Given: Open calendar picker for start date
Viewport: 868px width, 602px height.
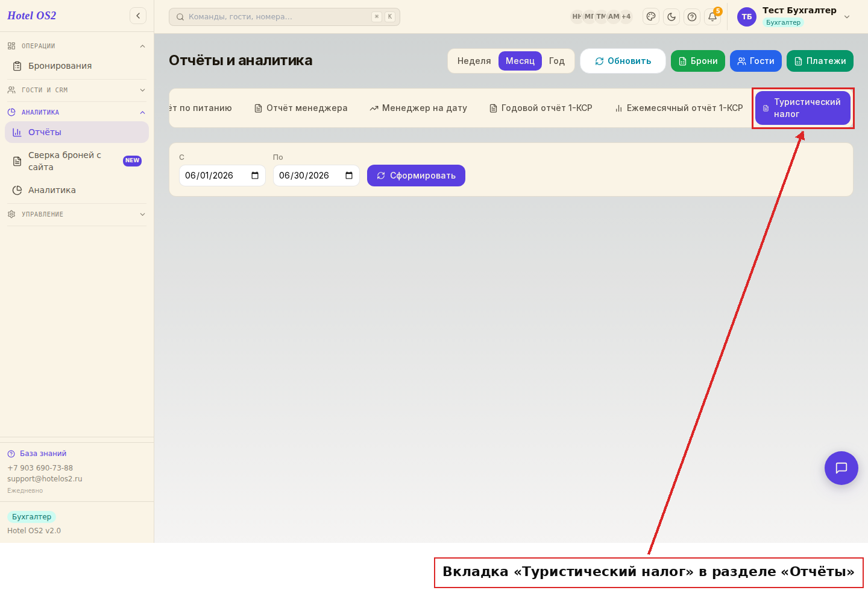Looking at the screenshot, I should [255, 176].
